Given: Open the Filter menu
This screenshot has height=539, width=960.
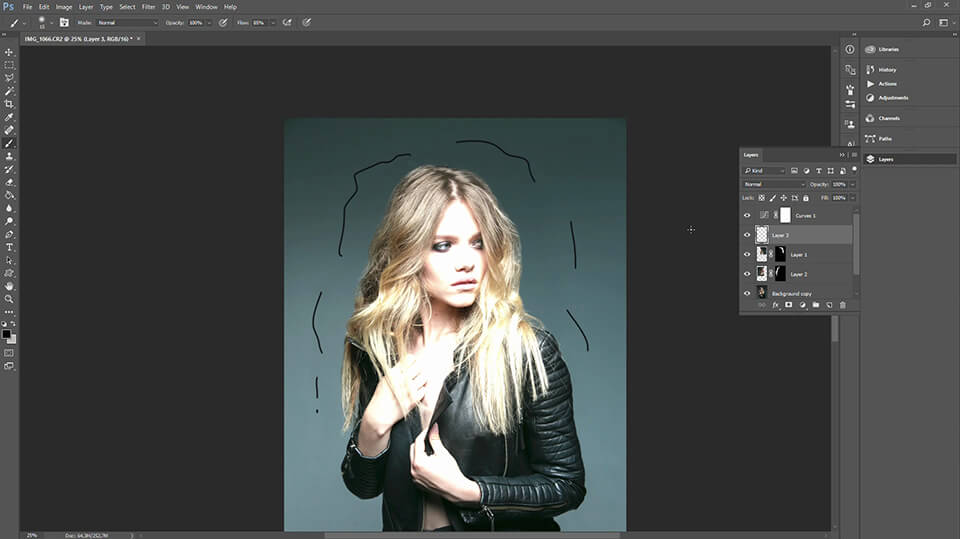Looking at the screenshot, I should pyautogui.click(x=149, y=7).
